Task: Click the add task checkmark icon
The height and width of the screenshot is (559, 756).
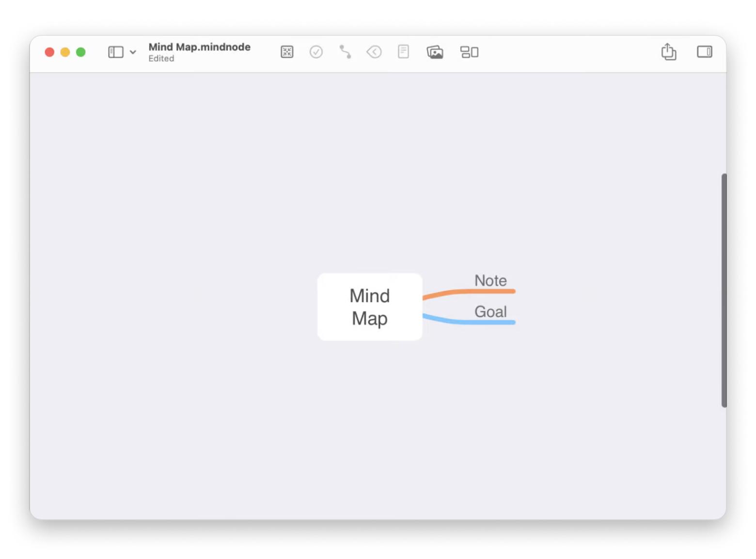Action: (316, 52)
